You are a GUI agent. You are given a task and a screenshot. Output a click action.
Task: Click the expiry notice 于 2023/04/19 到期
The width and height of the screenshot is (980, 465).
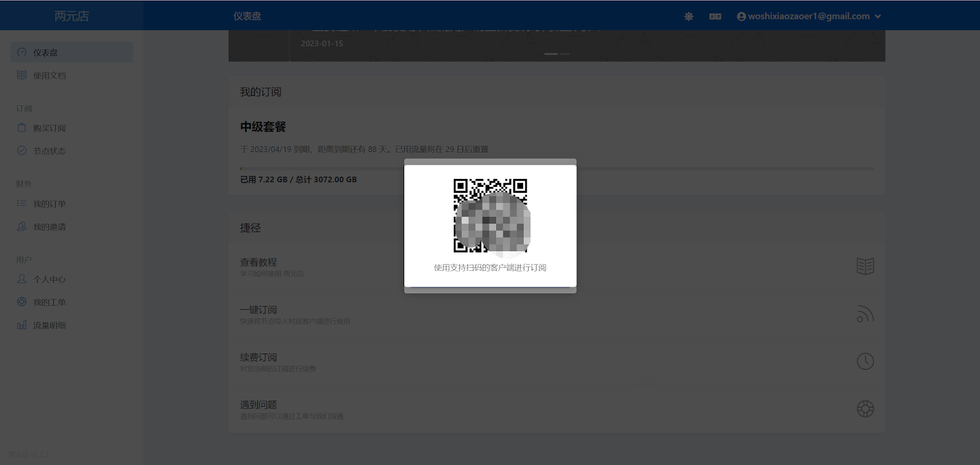pos(275,149)
